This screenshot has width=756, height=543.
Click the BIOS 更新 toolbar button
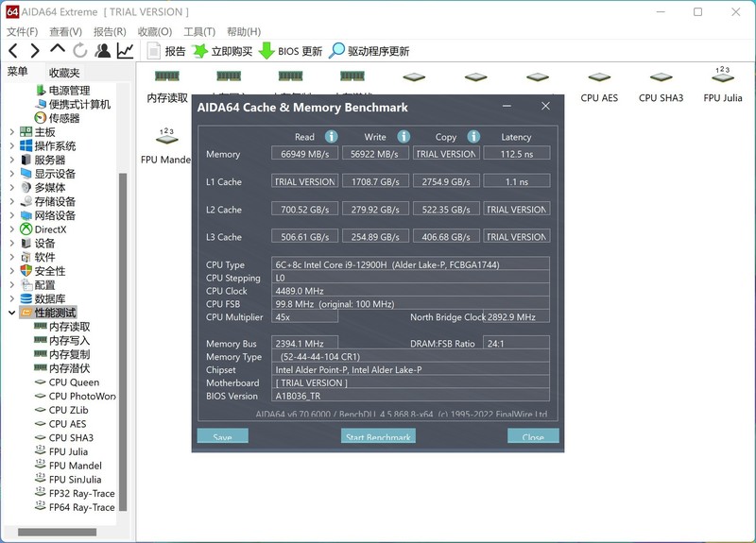click(x=291, y=51)
